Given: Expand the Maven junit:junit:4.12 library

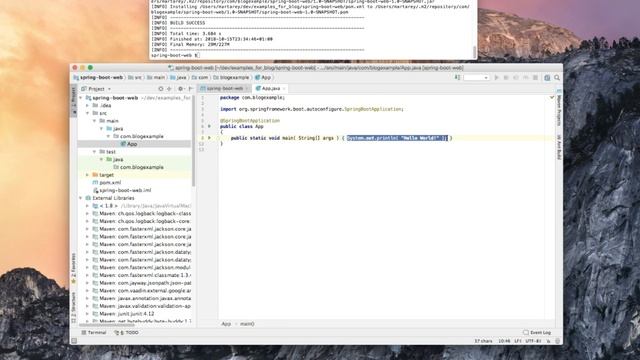Looking at the screenshot, I should click(87, 314).
